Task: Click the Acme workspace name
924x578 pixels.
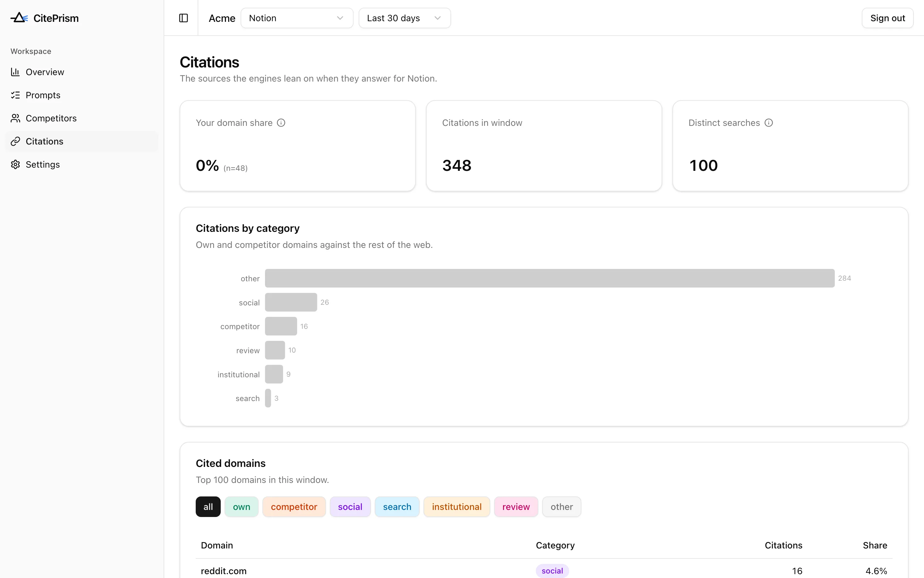Action: point(222,18)
